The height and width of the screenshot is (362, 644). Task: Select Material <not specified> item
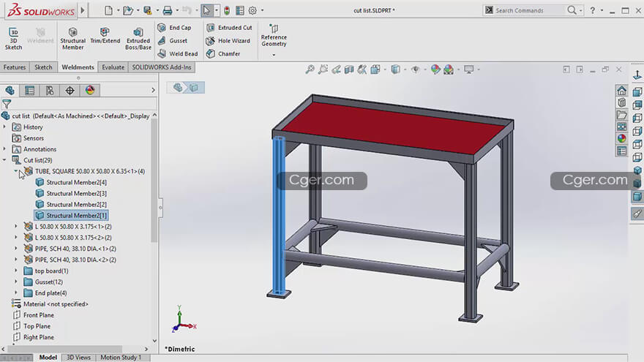[50, 304]
